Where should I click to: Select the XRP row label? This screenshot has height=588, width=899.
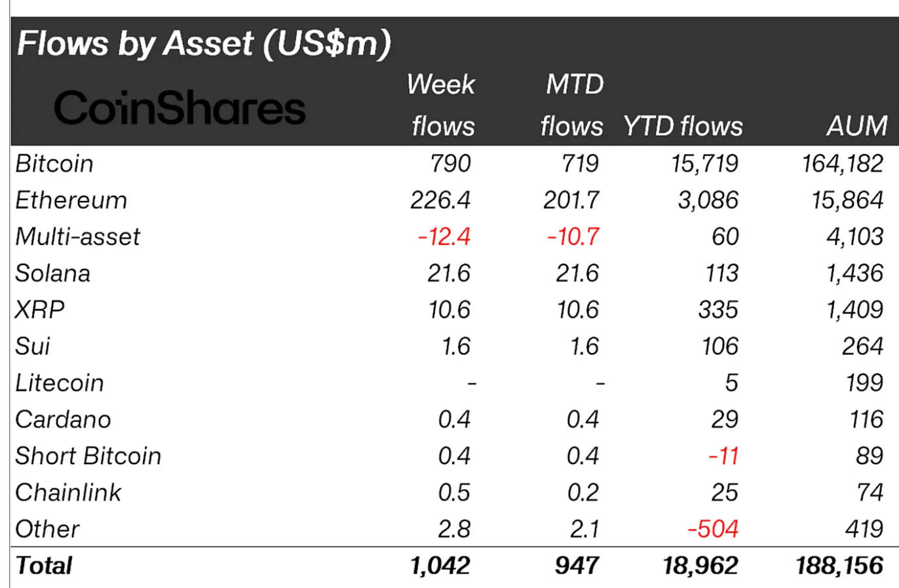tap(39, 310)
